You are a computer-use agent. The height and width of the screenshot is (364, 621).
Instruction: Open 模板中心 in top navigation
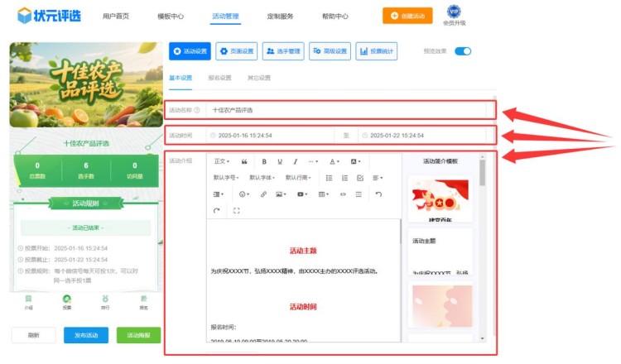click(x=171, y=16)
